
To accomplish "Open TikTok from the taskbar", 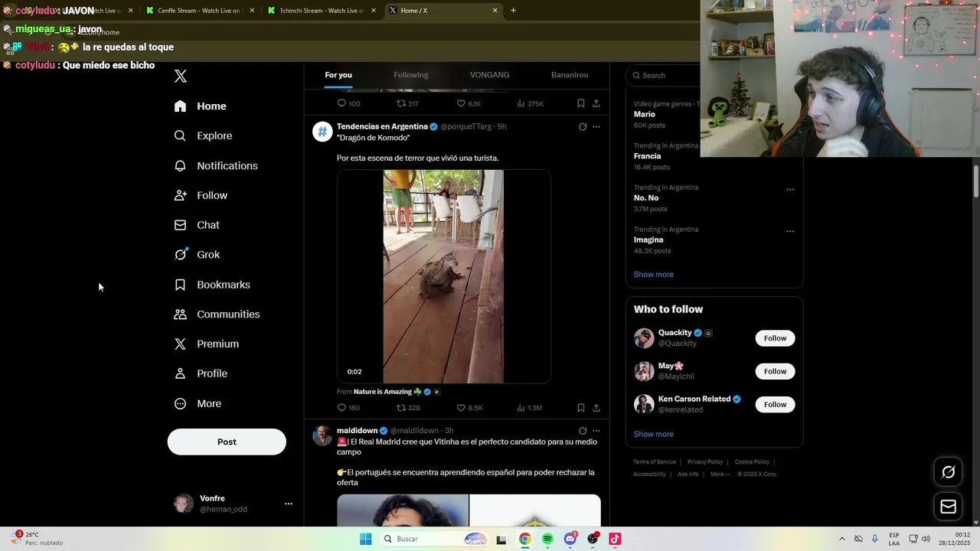I will (615, 539).
